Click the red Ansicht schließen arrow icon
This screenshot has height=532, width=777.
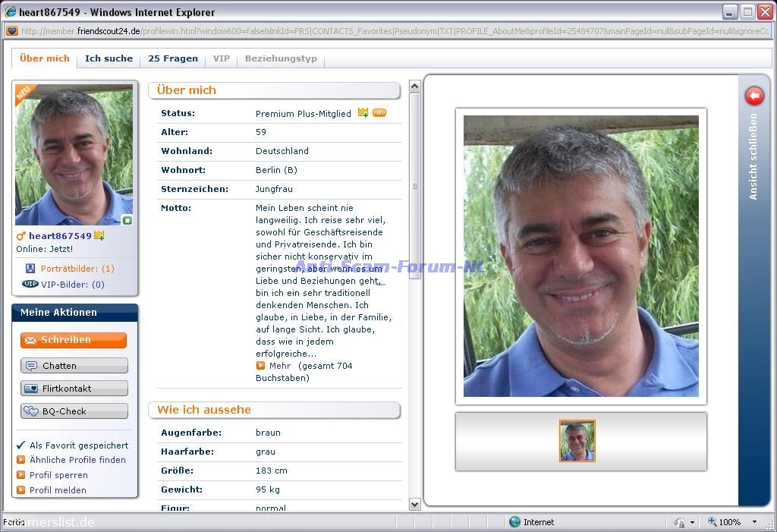[753, 96]
